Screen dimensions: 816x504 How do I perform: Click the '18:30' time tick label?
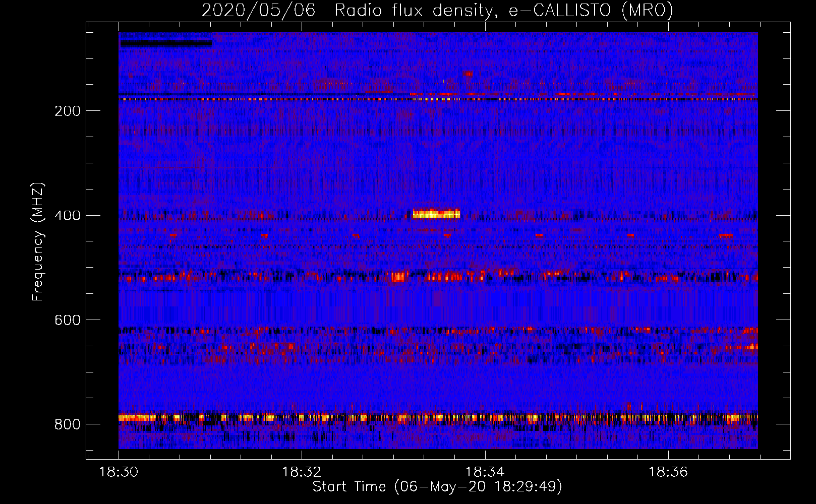(x=119, y=472)
